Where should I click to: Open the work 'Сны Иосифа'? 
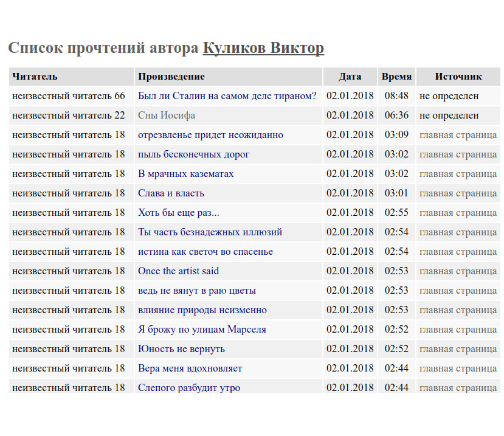167,116
